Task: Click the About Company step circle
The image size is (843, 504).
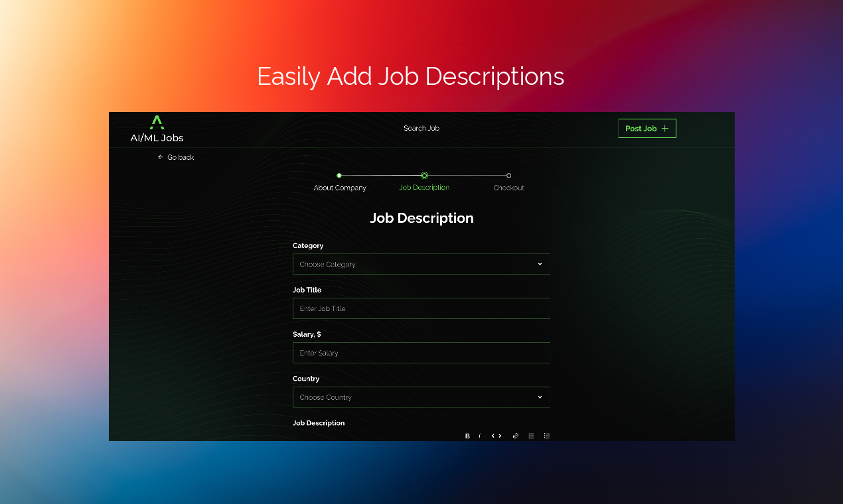Action: coord(339,176)
